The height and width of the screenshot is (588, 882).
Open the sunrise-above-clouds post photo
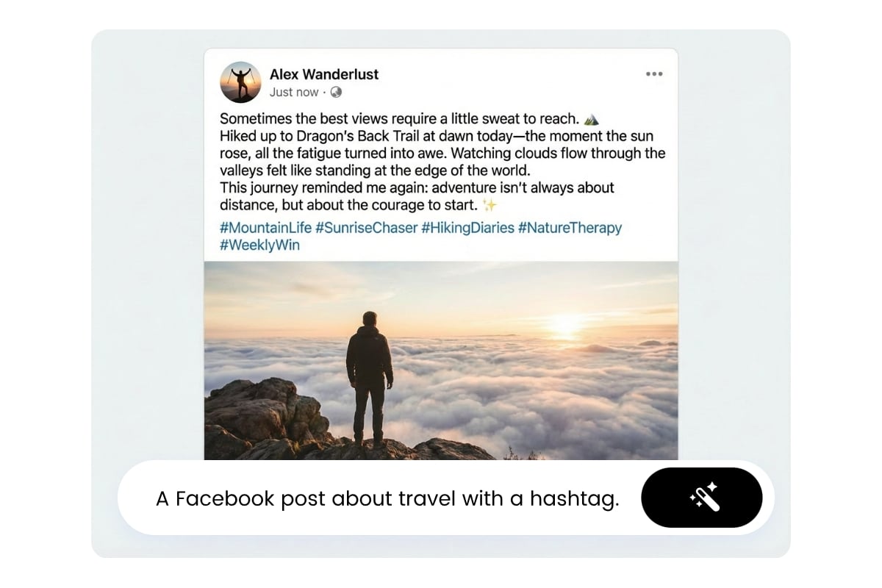tap(441, 361)
